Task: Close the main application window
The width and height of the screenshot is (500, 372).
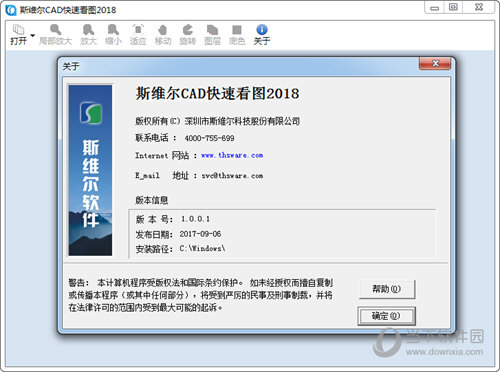Action: point(479,7)
